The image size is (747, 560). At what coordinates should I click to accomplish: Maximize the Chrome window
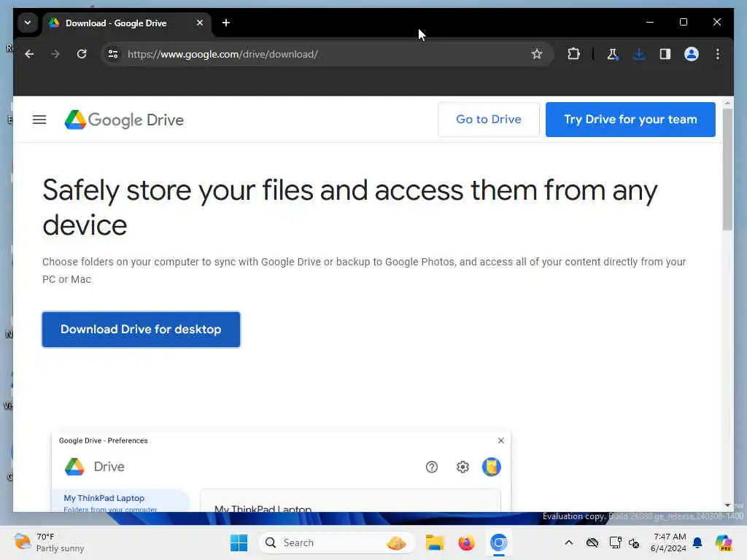point(683,22)
